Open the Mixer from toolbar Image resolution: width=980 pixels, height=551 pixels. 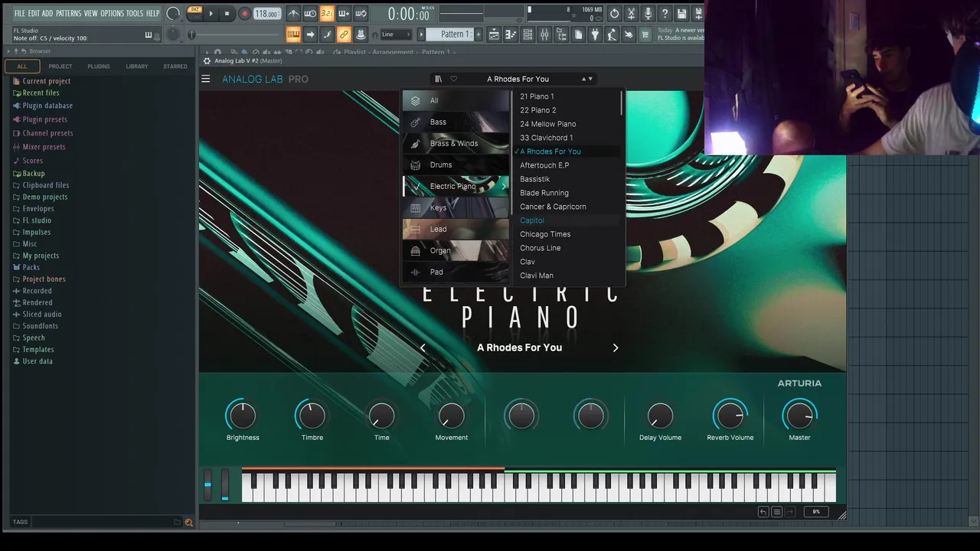pos(544,34)
